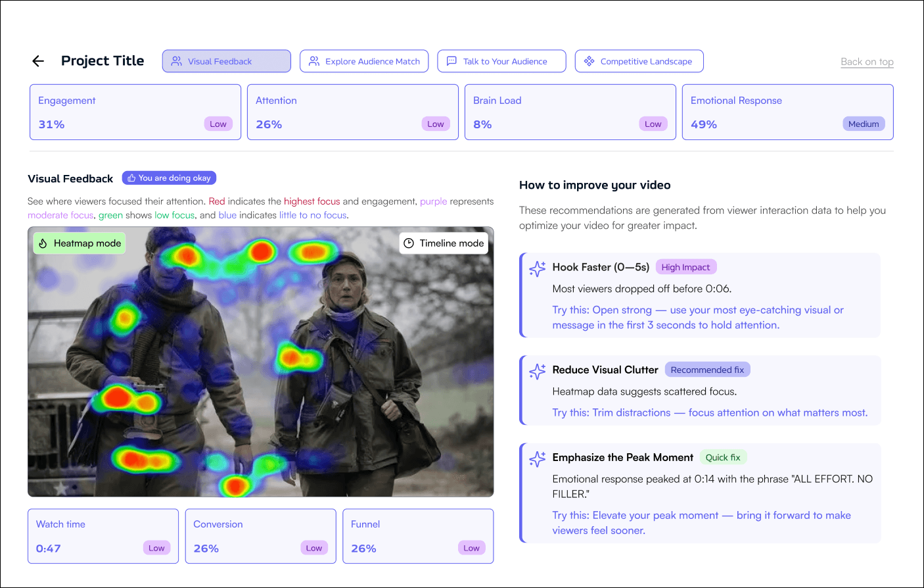
Task: Click the Emphasize the Peak Moment title
Action: tap(623, 457)
